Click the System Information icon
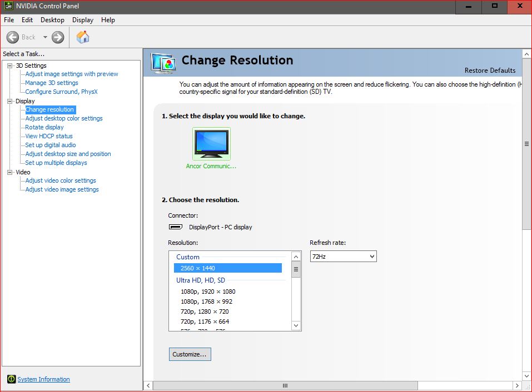The width and height of the screenshot is (532, 392). pyautogui.click(x=12, y=379)
